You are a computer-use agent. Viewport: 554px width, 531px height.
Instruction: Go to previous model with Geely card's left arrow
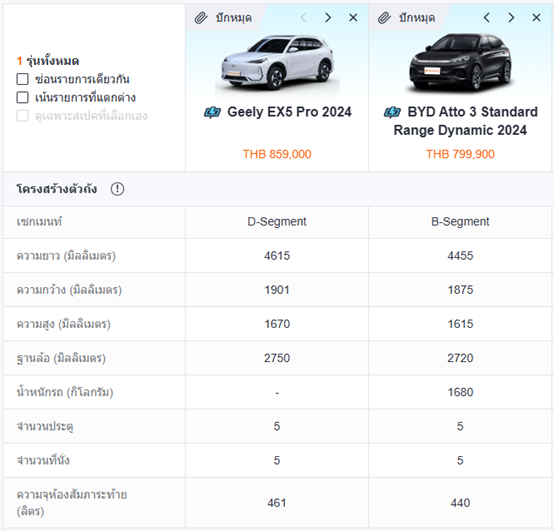tap(303, 17)
